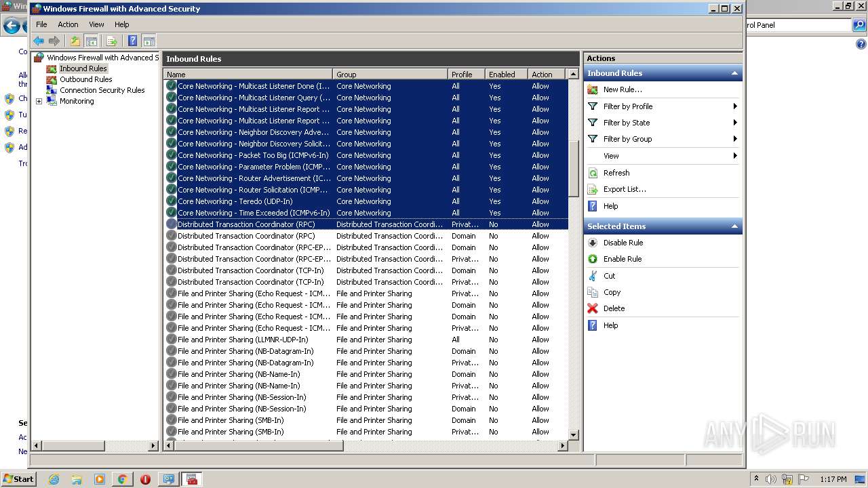Click the green Enable Rule icon
This screenshot has height=488, width=868.
coord(593,259)
